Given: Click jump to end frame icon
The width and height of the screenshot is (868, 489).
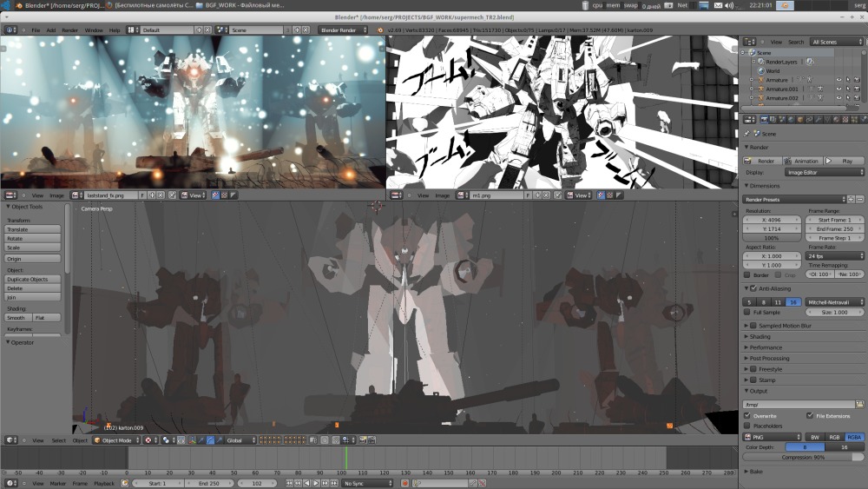Looking at the screenshot, I should click(334, 484).
